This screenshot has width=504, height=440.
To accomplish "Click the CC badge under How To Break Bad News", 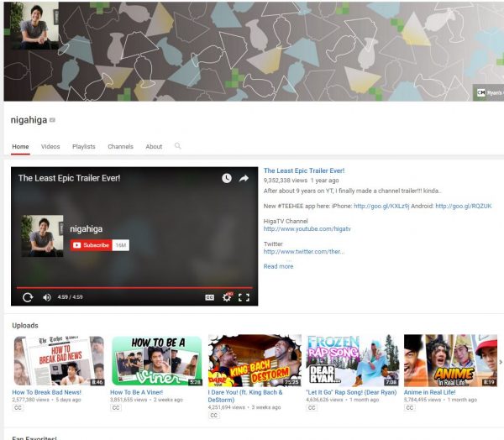I will (x=18, y=408).
